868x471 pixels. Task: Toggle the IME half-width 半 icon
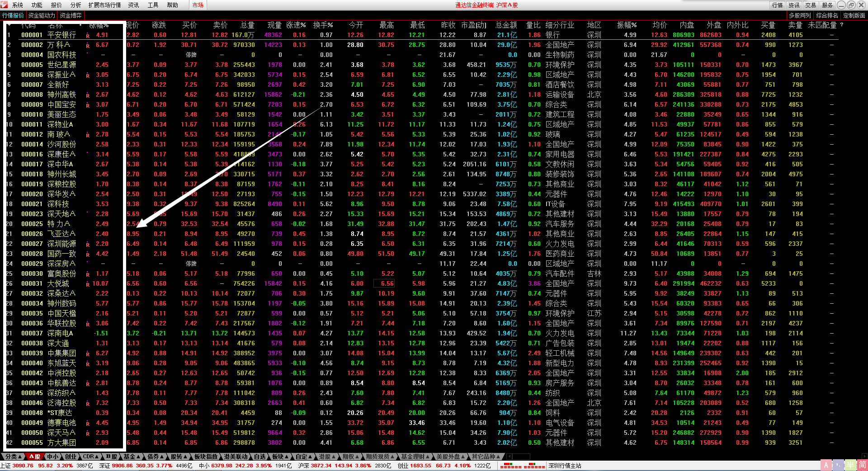851,465
